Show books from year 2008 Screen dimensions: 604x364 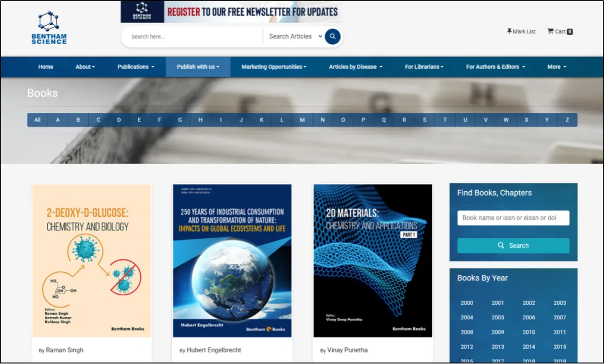[467, 333]
